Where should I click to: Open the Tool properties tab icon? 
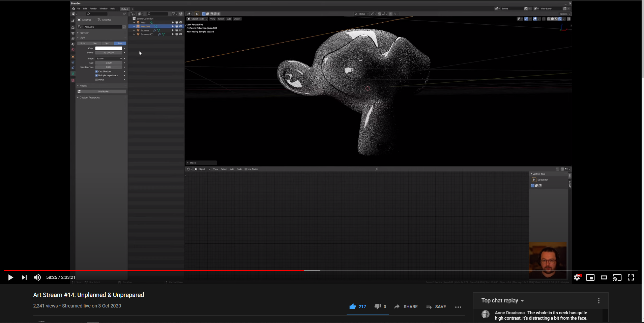point(73,20)
